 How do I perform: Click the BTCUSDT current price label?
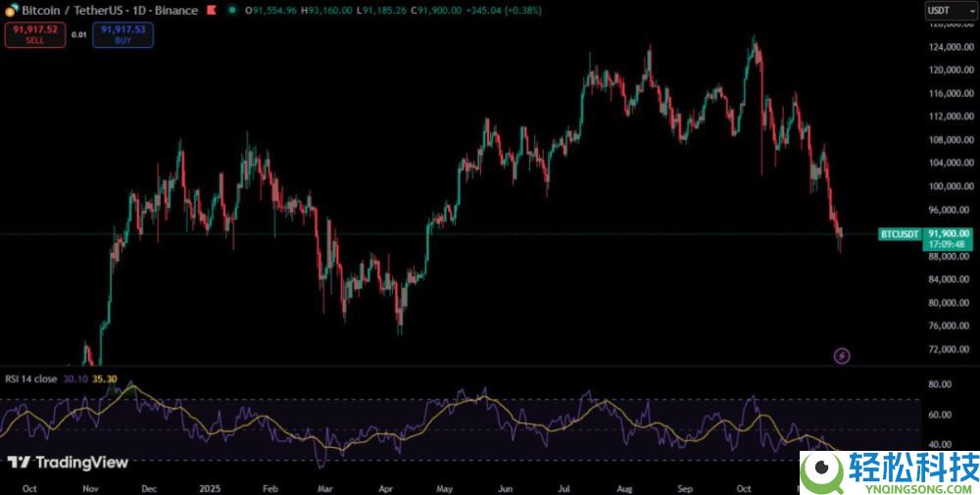pyautogui.click(x=900, y=234)
